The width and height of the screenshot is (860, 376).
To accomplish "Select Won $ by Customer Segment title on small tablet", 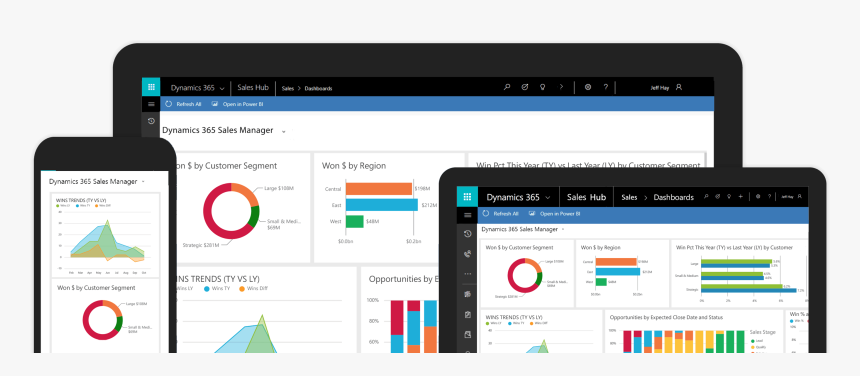I will pos(520,248).
